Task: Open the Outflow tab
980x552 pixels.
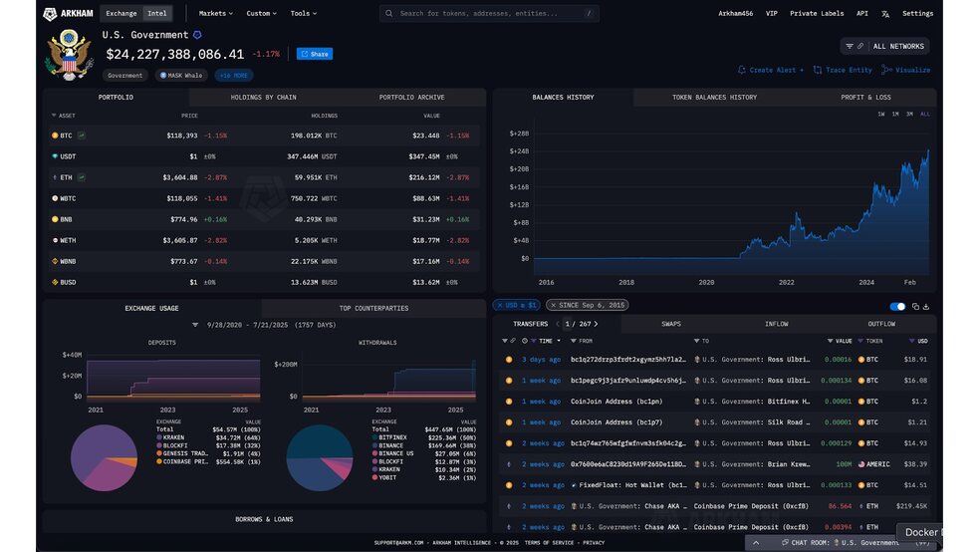Action: tap(881, 324)
